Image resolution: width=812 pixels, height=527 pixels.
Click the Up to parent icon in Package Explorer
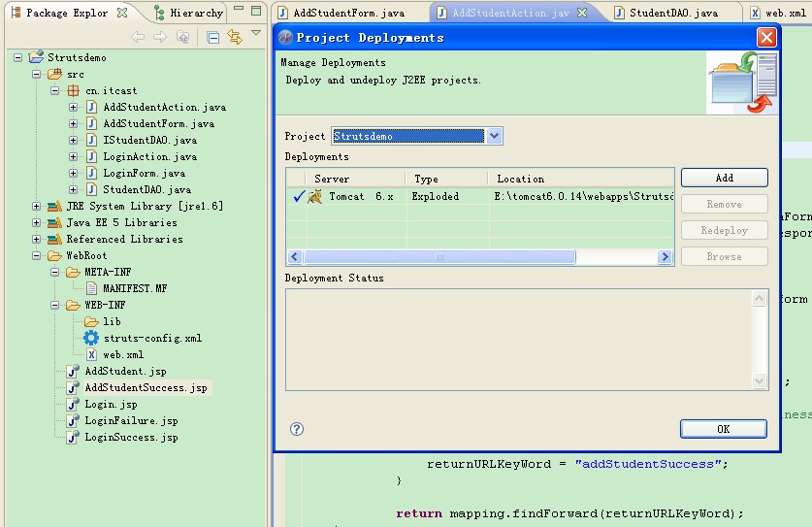[x=182, y=37]
